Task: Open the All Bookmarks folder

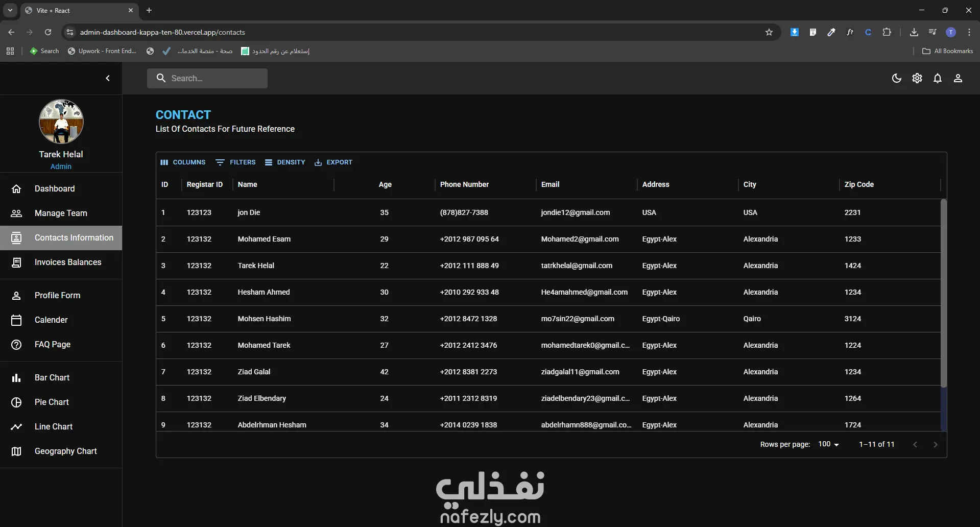Action: coord(948,51)
